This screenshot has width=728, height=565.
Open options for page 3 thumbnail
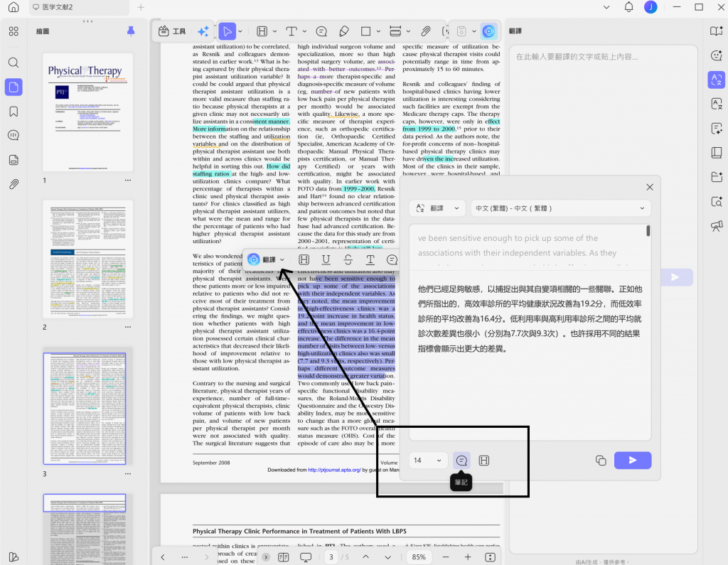pyautogui.click(x=128, y=473)
